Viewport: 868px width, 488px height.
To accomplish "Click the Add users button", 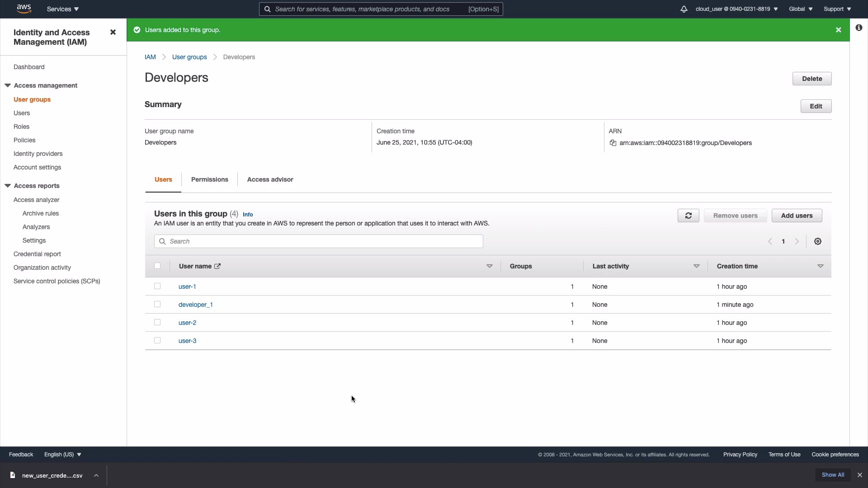I will tap(797, 216).
